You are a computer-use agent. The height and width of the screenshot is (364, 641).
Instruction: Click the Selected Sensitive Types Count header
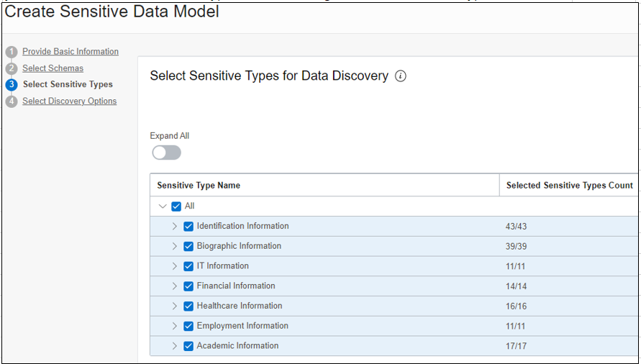pos(569,186)
